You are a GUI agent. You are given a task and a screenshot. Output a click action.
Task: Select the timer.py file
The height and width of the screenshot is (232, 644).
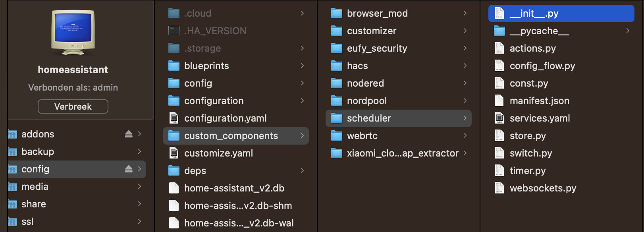coord(528,170)
